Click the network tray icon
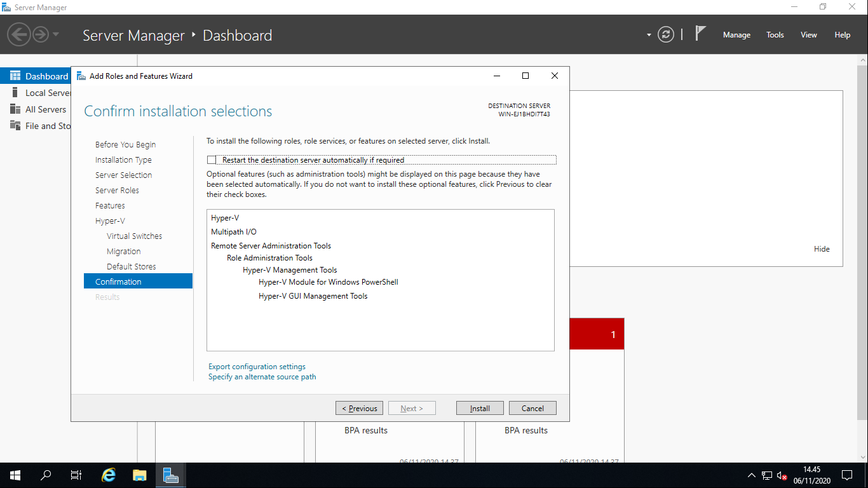 (x=767, y=475)
